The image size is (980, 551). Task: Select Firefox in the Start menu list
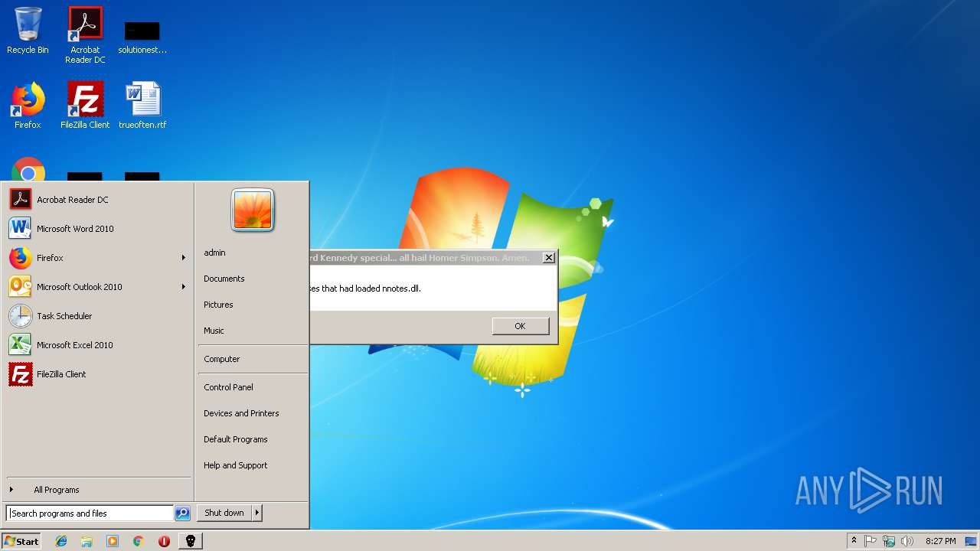click(x=92, y=258)
